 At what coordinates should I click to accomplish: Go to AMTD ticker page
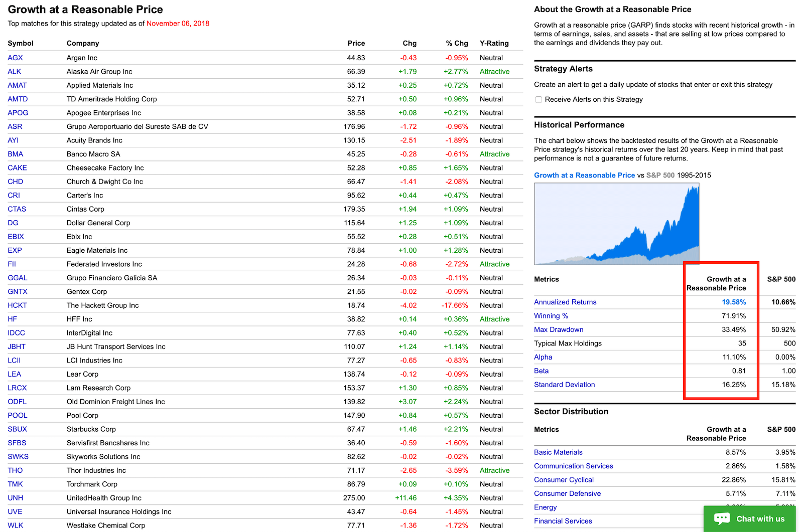click(18, 99)
